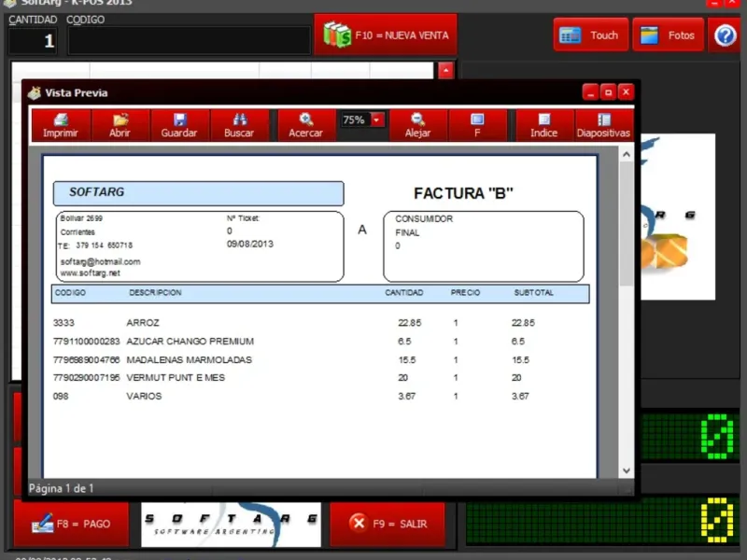The height and width of the screenshot is (560, 747).
Task: Switch to Touch mode
Action: 591,35
